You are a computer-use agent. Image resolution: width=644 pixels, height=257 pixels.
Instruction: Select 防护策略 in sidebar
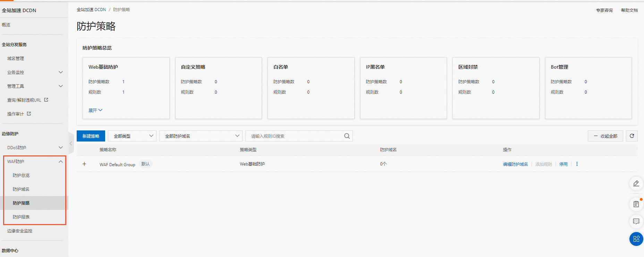point(21,203)
